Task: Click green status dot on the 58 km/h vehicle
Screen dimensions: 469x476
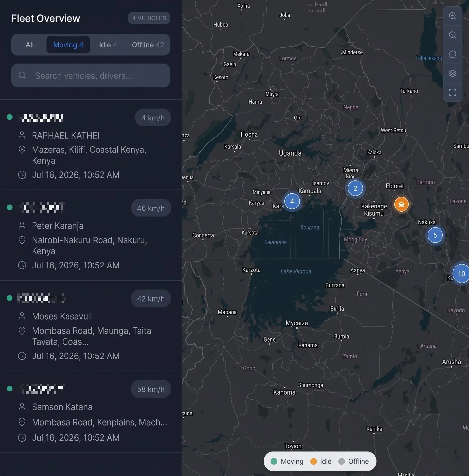Action: coord(10,388)
